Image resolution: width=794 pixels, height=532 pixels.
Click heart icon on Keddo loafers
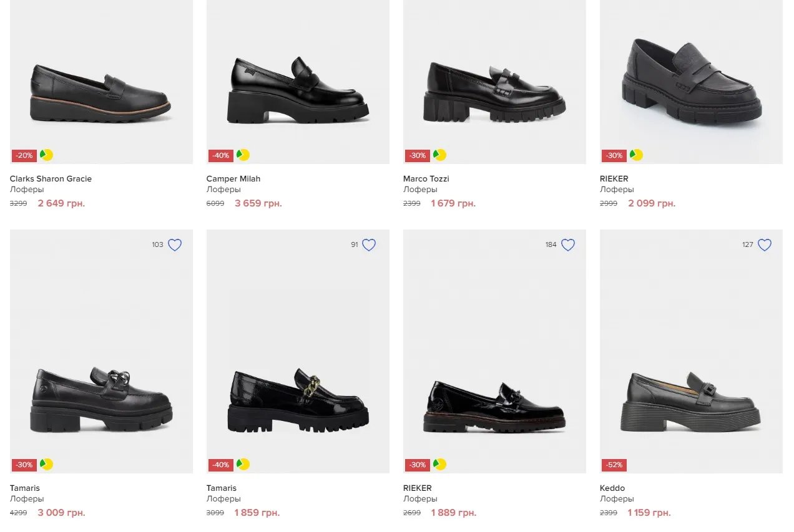[x=765, y=245]
